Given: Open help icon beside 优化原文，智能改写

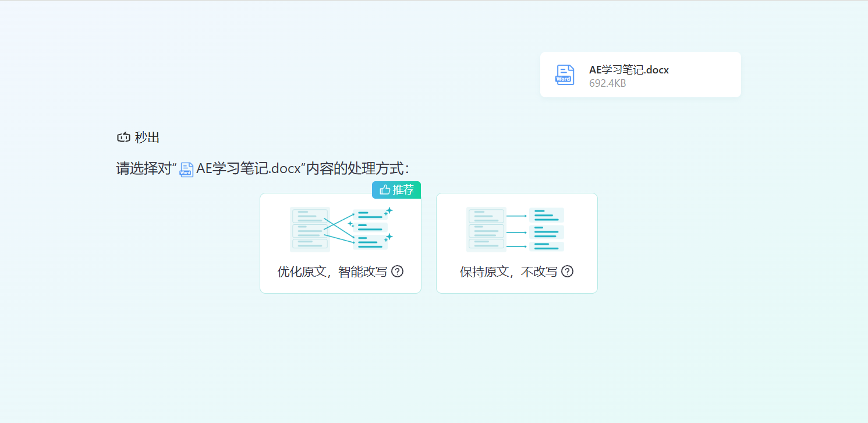Looking at the screenshot, I should (x=398, y=272).
